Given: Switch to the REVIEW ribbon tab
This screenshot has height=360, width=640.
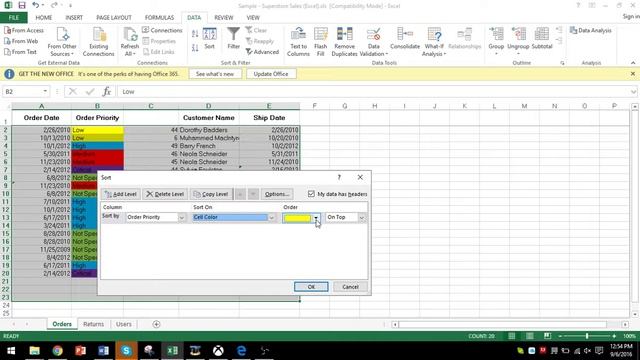Looking at the screenshot, I should [x=224, y=18].
